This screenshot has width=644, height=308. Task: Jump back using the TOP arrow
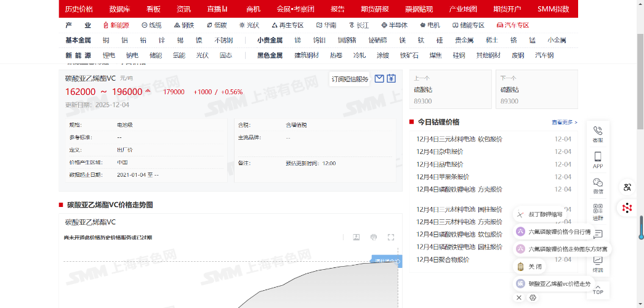(x=598, y=290)
